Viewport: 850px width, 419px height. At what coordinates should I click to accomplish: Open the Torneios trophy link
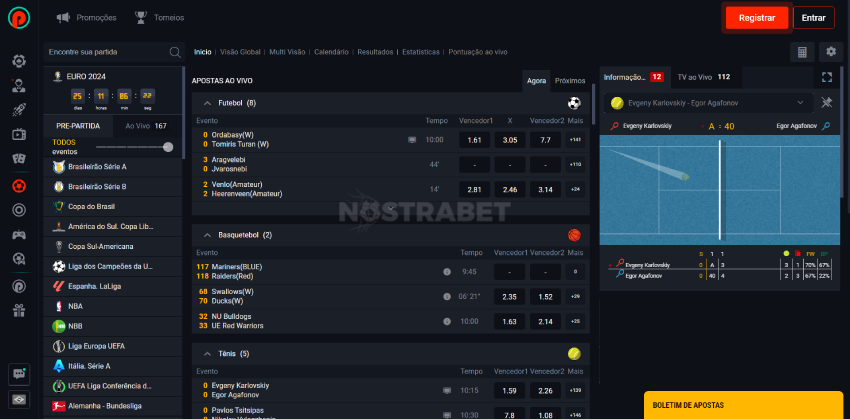(x=159, y=18)
